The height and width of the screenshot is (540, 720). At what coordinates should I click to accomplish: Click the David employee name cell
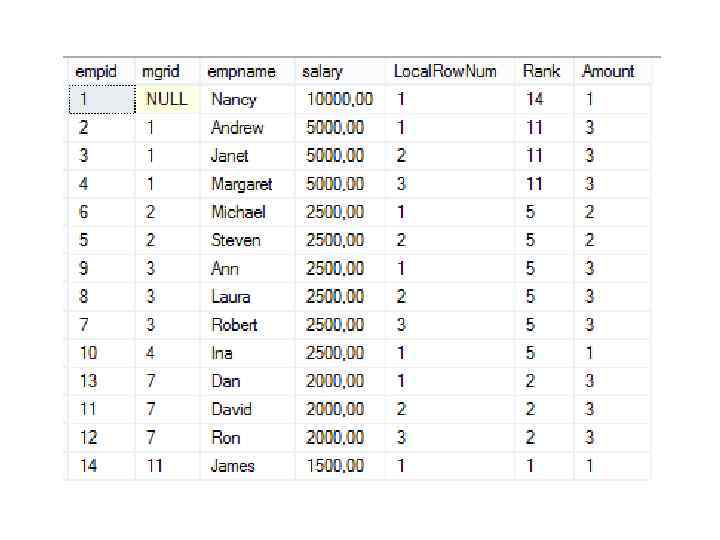(x=231, y=409)
